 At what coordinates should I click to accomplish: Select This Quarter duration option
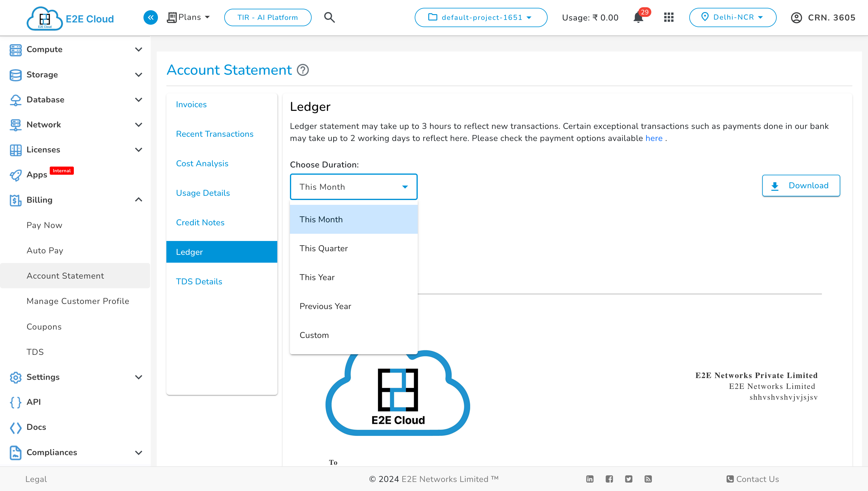point(354,249)
